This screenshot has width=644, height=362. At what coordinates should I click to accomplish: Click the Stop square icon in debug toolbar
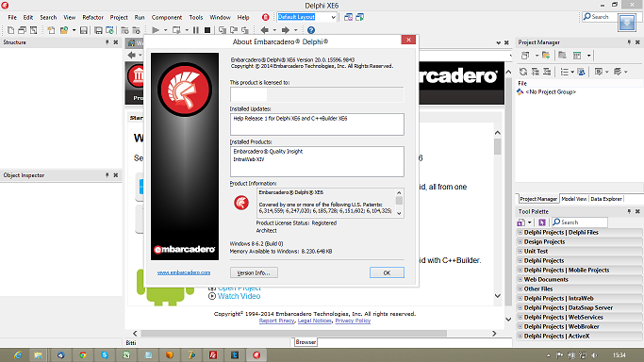[x=207, y=30]
